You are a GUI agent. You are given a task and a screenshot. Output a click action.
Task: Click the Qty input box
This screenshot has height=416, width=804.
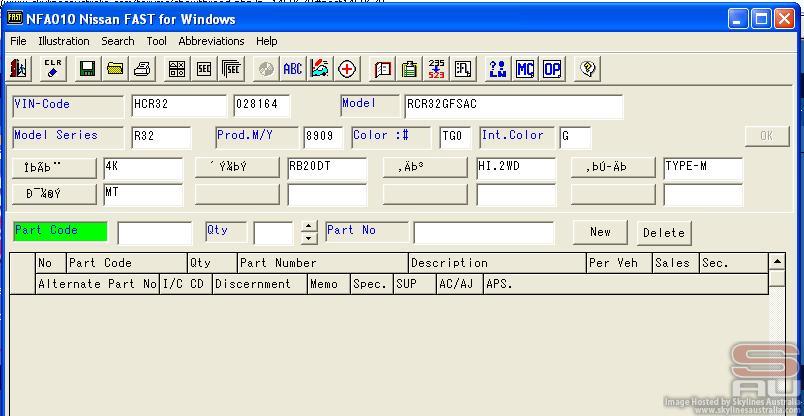tap(273, 233)
